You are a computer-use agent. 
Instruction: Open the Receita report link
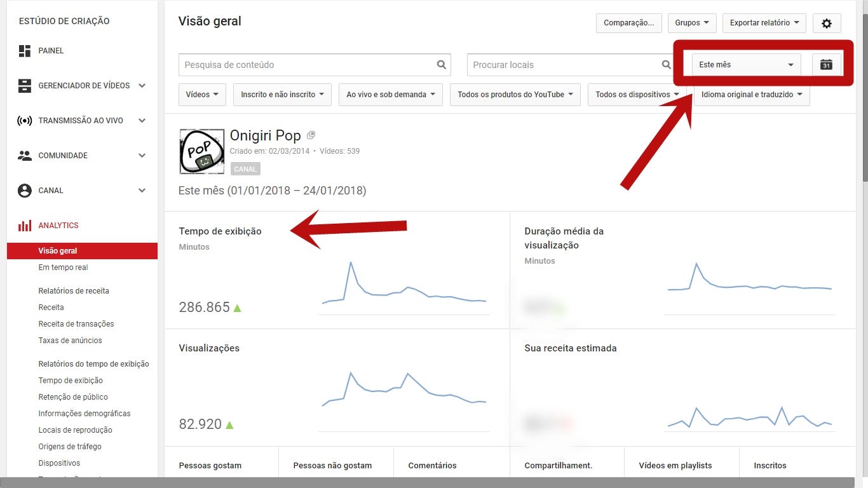[x=51, y=308]
